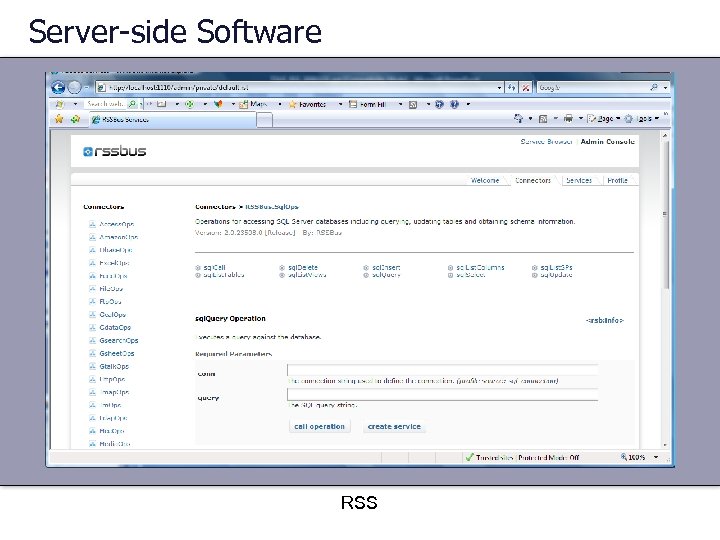
Task: Click the browser Back arrow button
Action: [x=58, y=87]
